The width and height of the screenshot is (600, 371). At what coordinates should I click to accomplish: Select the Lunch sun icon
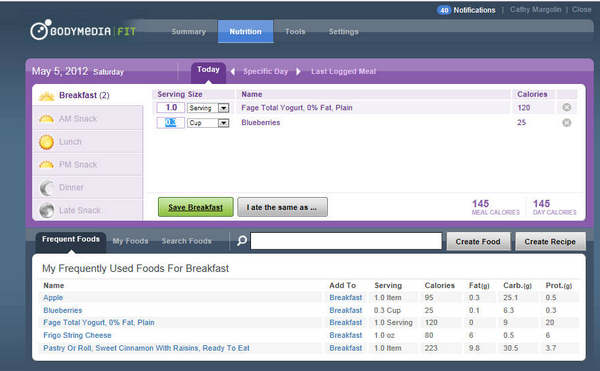tap(46, 142)
